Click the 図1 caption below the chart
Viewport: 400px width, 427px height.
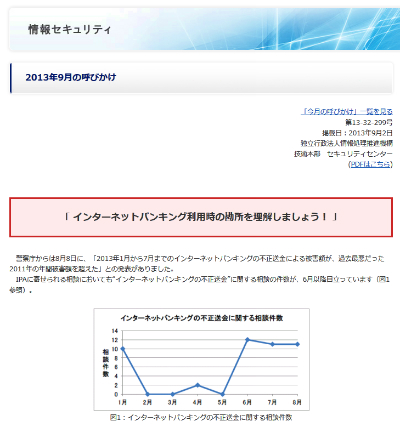[201, 417]
